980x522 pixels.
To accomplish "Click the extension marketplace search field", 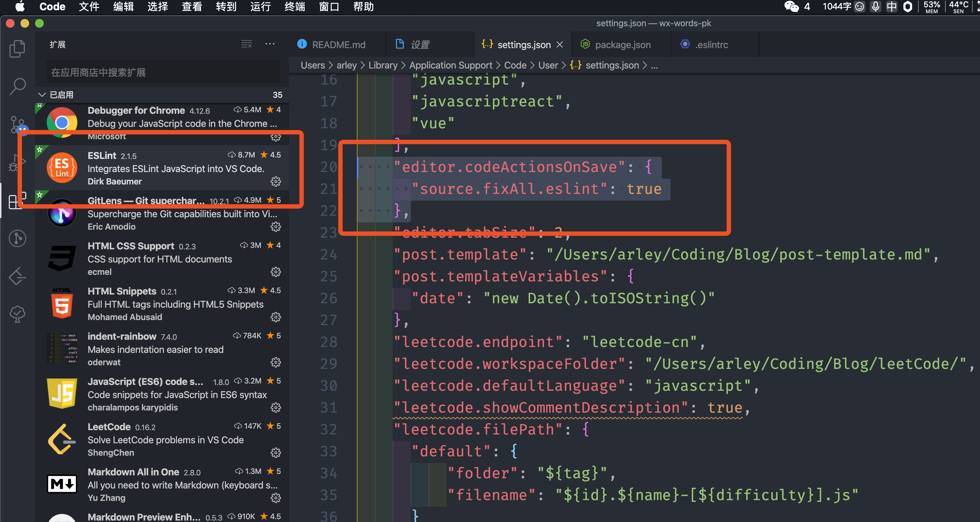I will 163,72.
